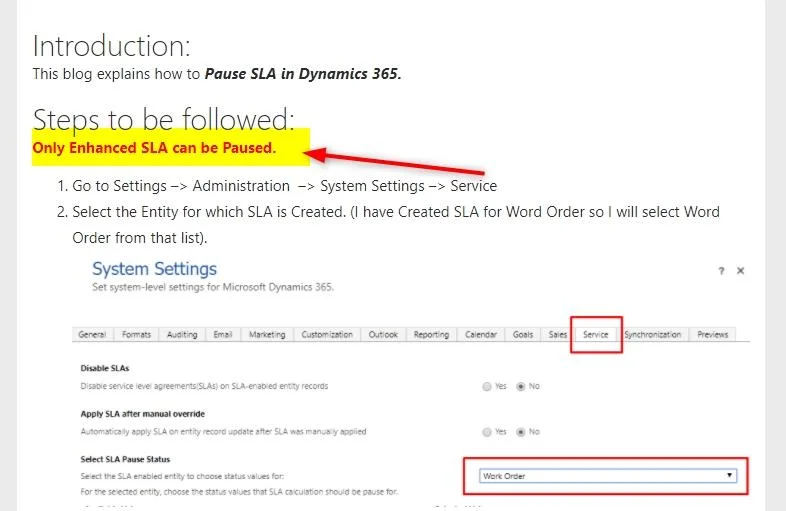Click the Disable SLAs label
Screen dimensions: 786x511
click(105, 368)
